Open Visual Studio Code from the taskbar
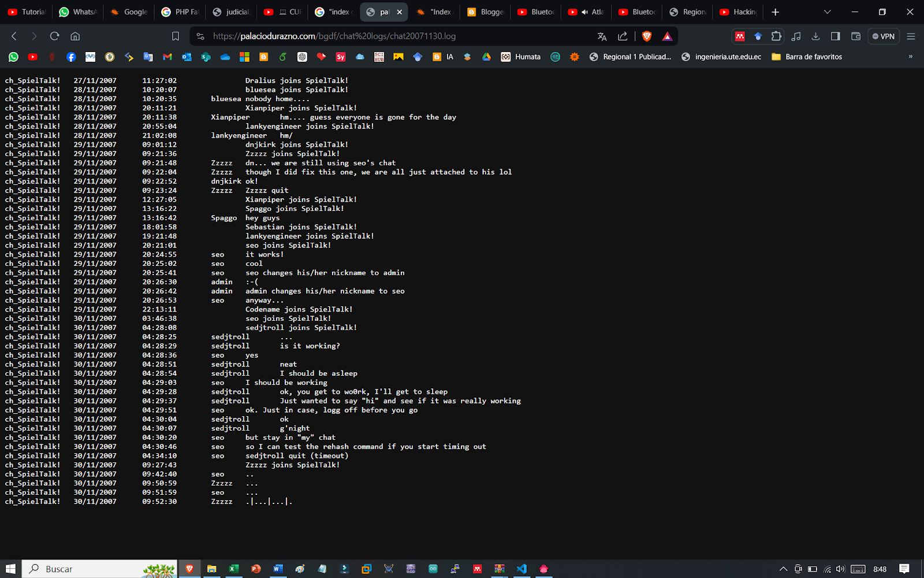 (x=521, y=569)
